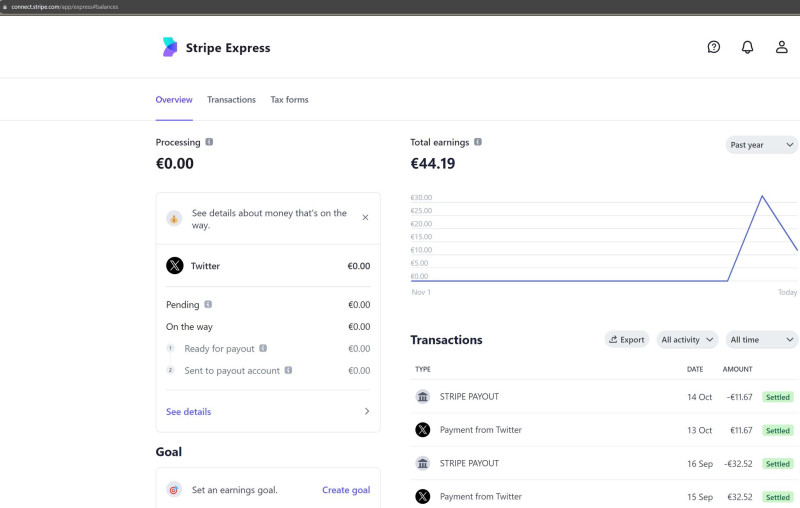Select the 13 Oct Payment from Twitter text
800x508 pixels.
click(x=481, y=430)
